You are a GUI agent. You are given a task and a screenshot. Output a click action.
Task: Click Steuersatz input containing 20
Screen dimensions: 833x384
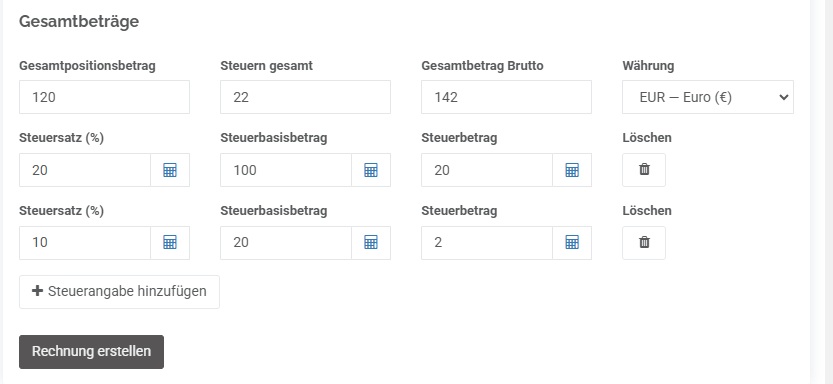tap(85, 170)
